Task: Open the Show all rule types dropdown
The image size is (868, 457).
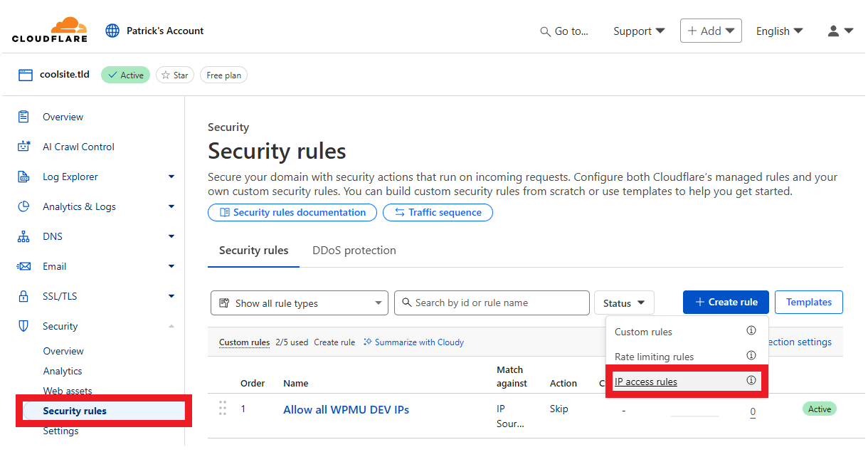Action: pyautogui.click(x=300, y=303)
